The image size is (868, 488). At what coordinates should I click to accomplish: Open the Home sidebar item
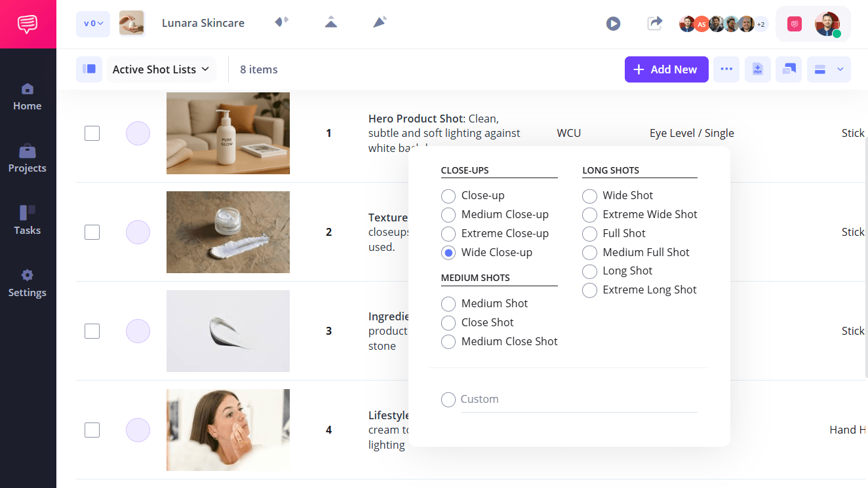pyautogui.click(x=28, y=97)
